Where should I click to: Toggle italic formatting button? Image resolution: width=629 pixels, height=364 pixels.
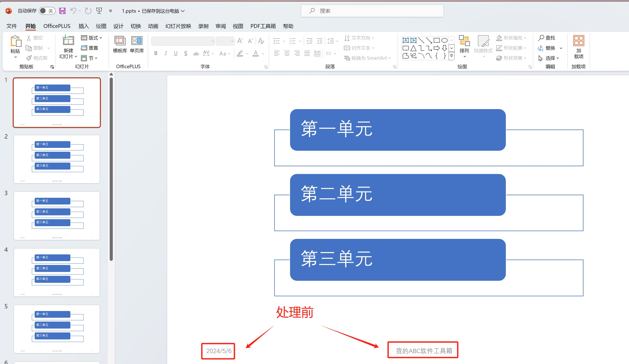point(166,54)
